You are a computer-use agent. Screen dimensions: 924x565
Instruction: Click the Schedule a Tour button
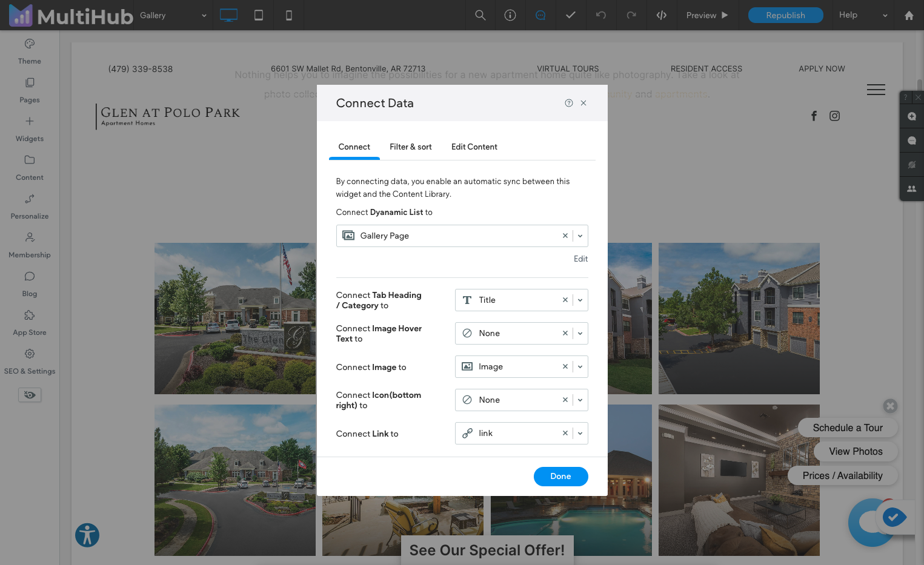pos(848,428)
